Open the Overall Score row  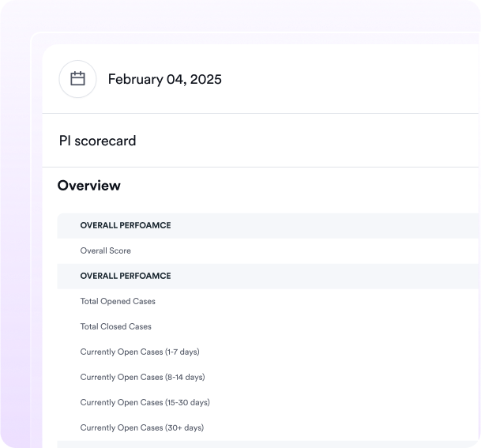[105, 250]
